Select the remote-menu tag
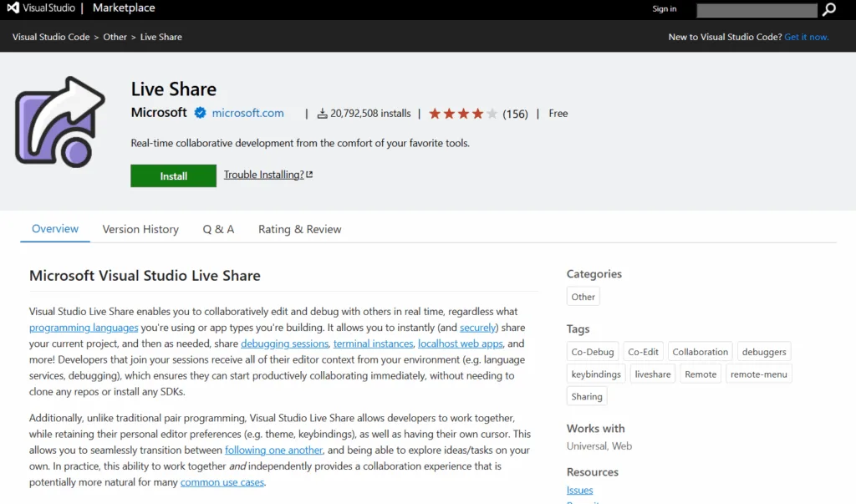The width and height of the screenshot is (856, 504). click(759, 374)
